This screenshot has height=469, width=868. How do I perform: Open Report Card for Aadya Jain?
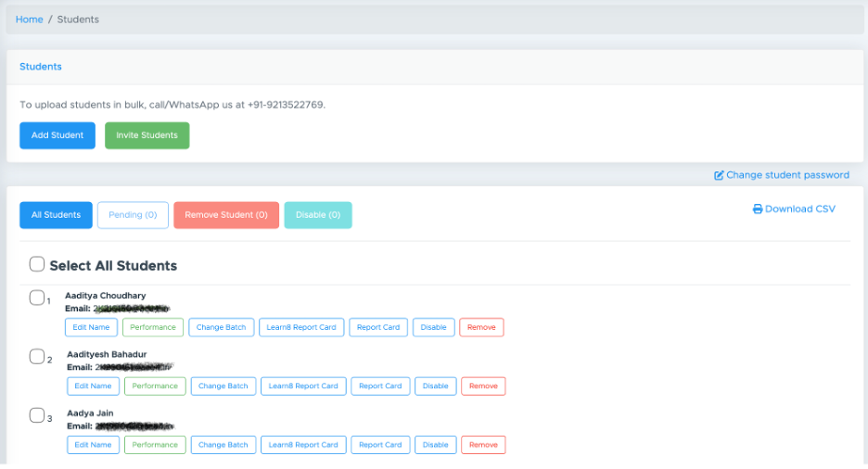[380, 445]
